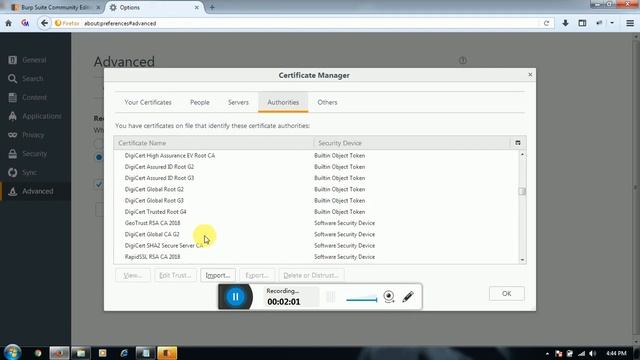The width and height of the screenshot is (640, 360).
Task: Click the 4:44 PM taskbar clock
Action: point(616,353)
